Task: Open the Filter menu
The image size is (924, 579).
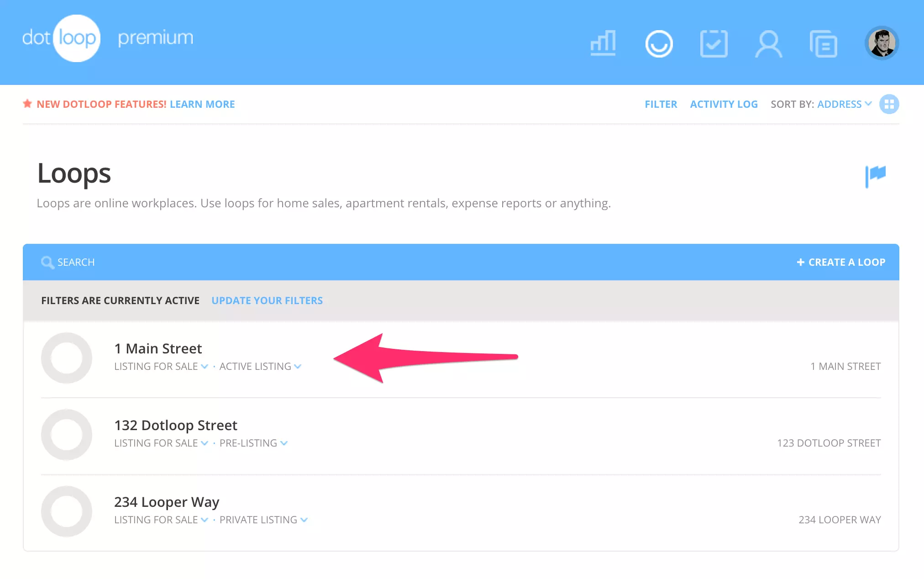Action: click(661, 104)
